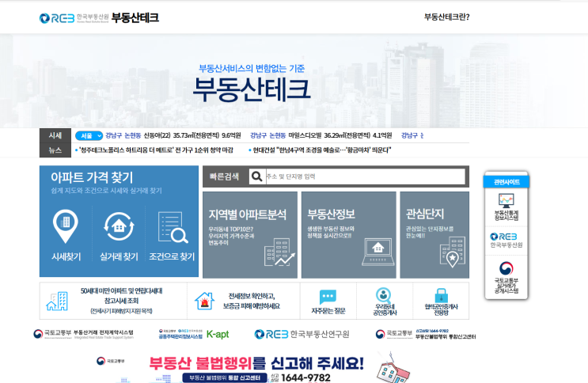Open the 부동산정보 tile
Screen dimensions: 588x383
click(x=348, y=235)
